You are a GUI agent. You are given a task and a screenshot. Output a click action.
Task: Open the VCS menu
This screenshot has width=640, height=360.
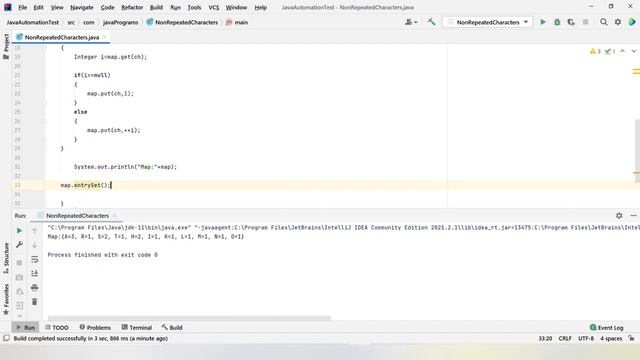pyautogui.click(x=213, y=7)
